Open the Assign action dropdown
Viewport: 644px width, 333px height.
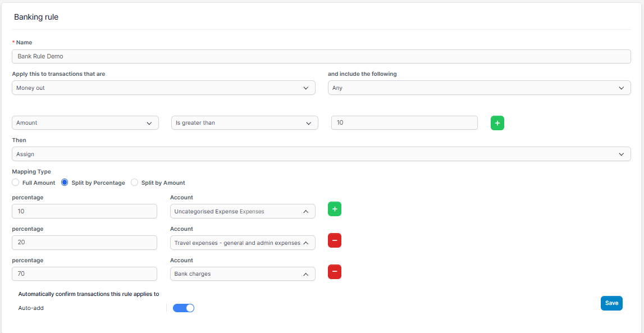coord(321,154)
